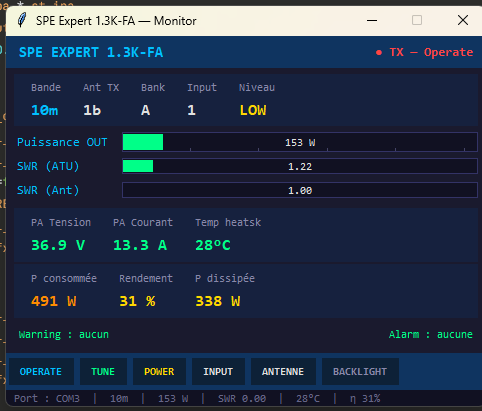Image resolution: width=482 pixels, height=411 pixels.
Task: Click the Bank value "A"
Action: pyautogui.click(x=145, y=110)
